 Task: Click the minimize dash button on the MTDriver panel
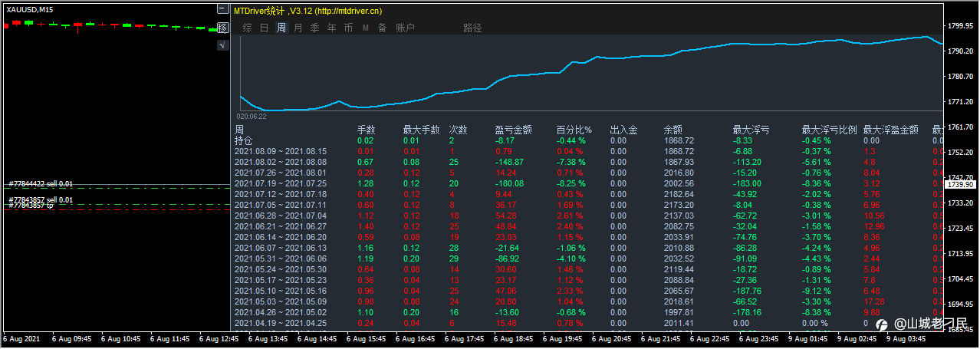point(222,10)
